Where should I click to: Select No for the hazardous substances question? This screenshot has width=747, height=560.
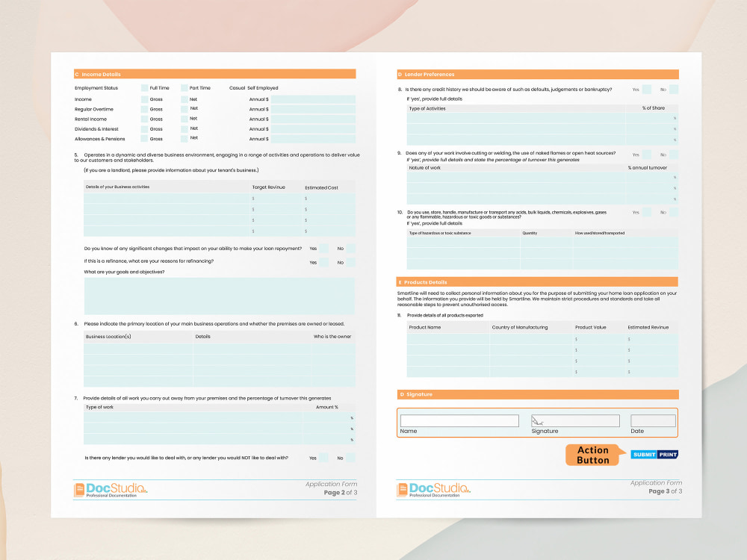(x=672, y=212)
